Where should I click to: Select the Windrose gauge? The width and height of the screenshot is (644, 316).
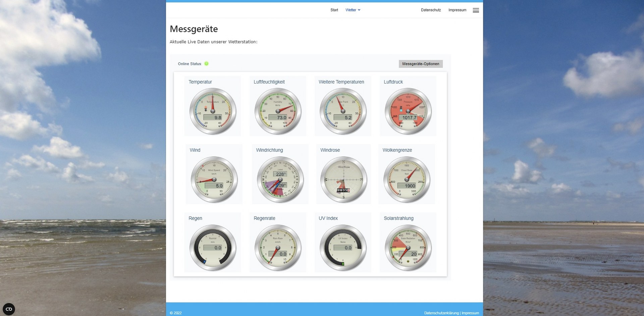pyautogui.click(x=343, y=179)
